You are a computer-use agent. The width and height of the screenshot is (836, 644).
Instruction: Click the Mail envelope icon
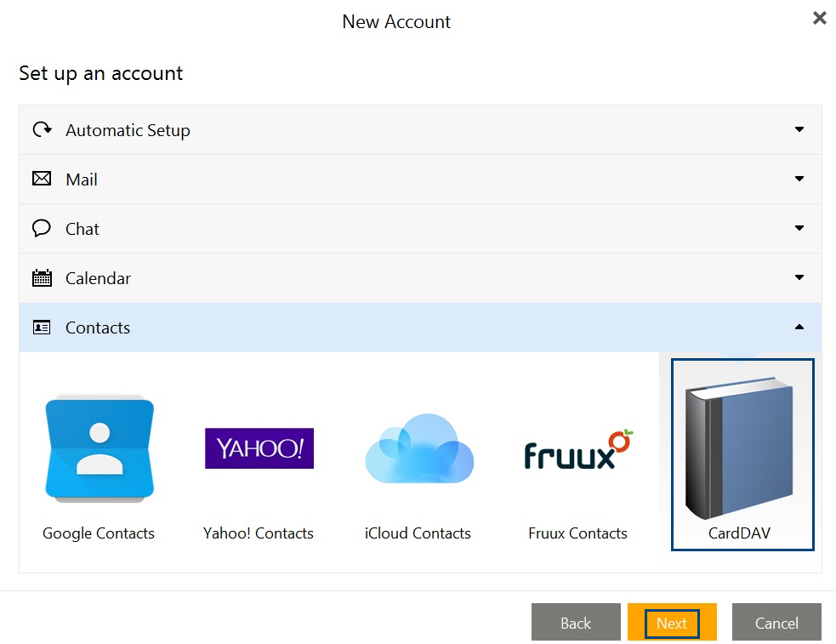pos(42,179)
